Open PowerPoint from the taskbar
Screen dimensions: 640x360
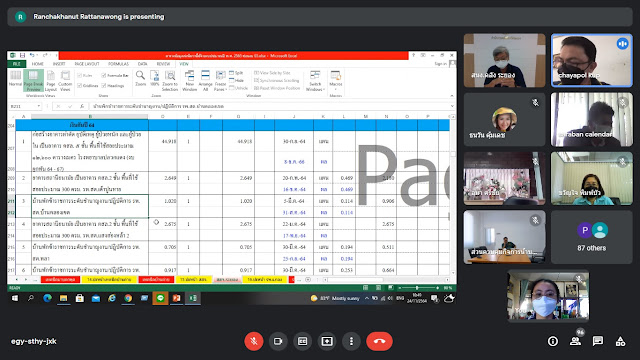[x=176, y=298]
